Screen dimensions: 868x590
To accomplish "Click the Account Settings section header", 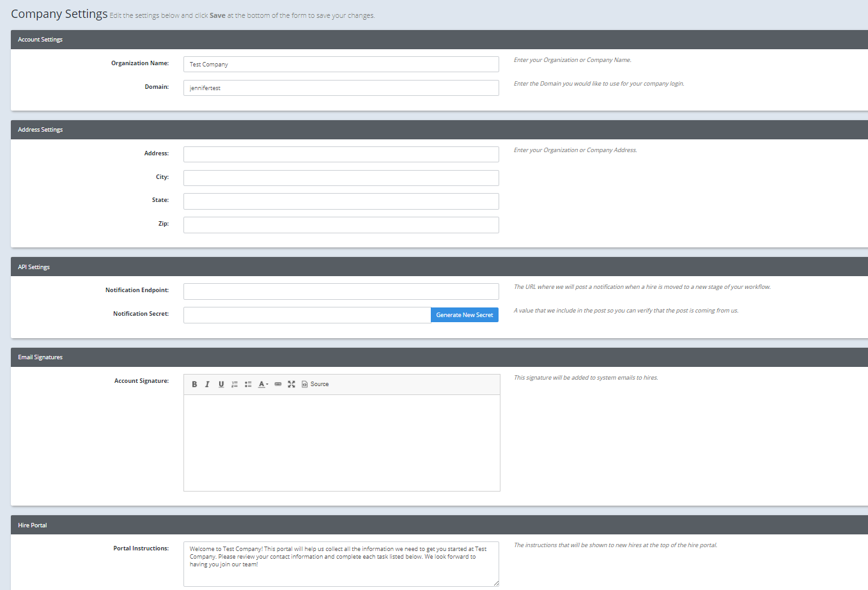I will pyautogui.click(x=439, y=40).
